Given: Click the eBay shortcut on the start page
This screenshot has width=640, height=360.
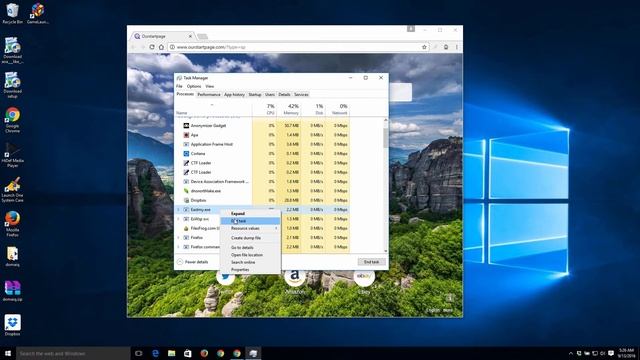Looking at the screenshot, I should tap(364, 280).
